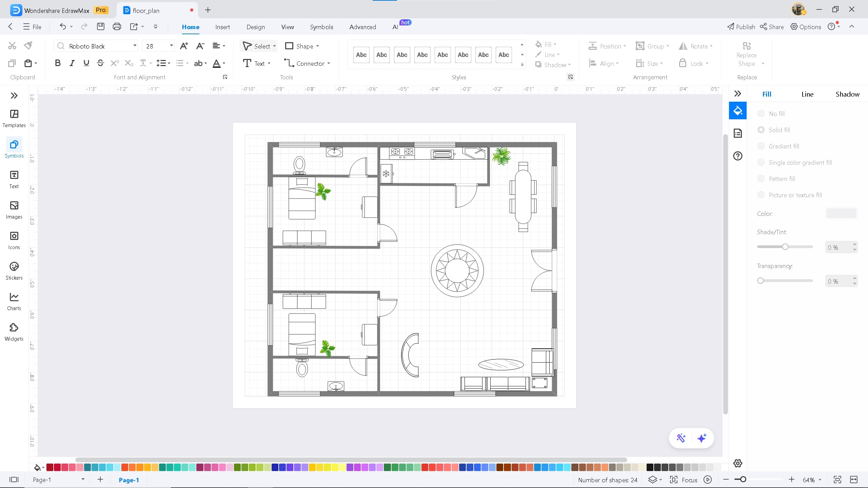Select Single color gradient fill option
Viewport: 868px width, 488px height.
tap(761, 162)
